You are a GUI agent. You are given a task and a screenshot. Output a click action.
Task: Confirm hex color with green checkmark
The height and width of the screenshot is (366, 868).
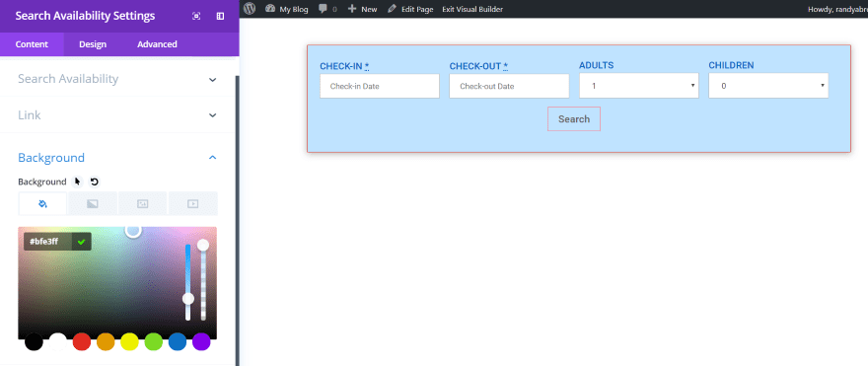click(x=81, y=242)
